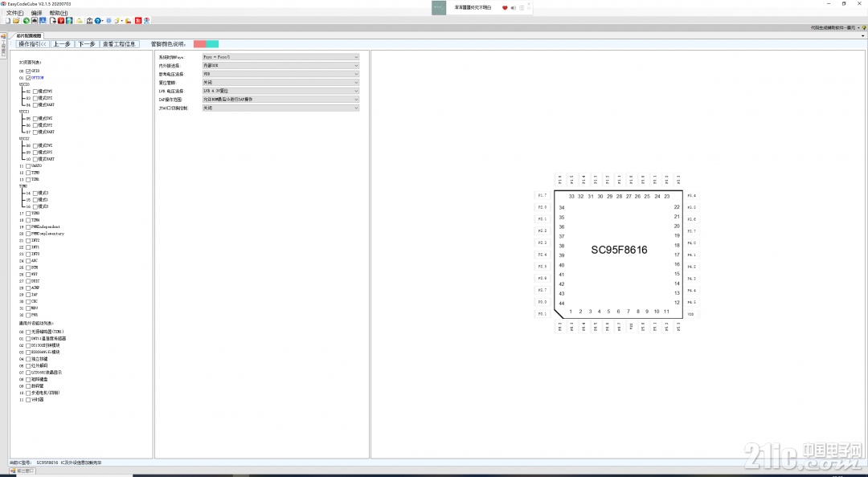868x477 pixels.
Task: Open the 编译 menu
Action: point(36,13)
